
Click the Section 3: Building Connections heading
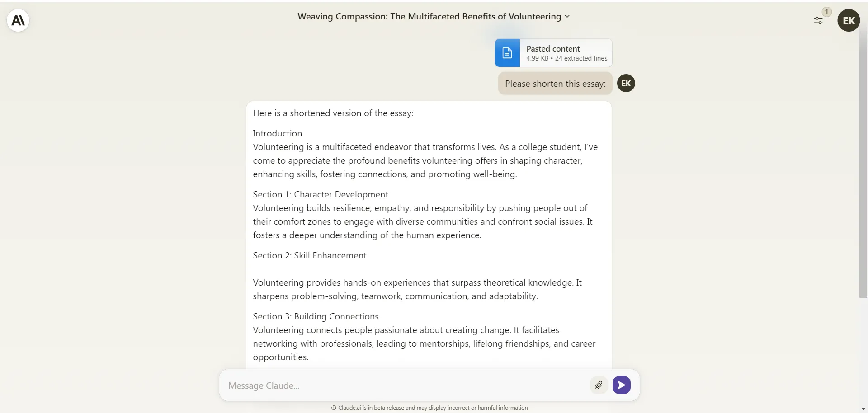coord(316,316)
